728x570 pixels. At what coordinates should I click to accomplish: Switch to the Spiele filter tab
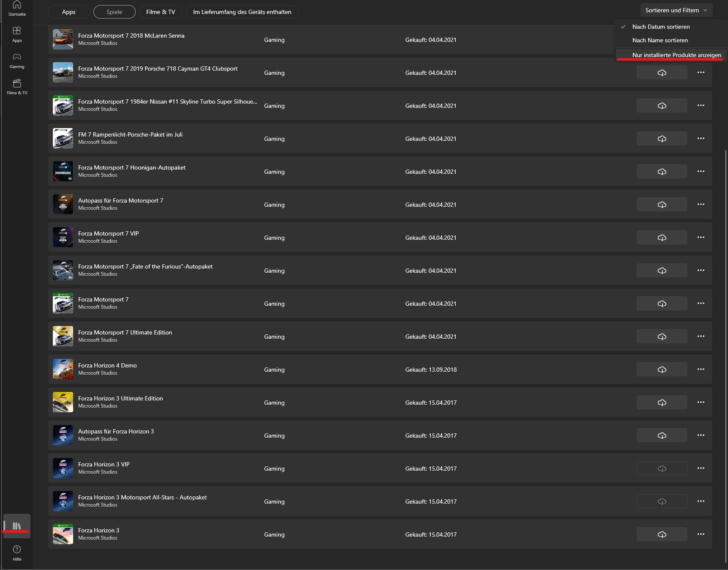pos(114,12)
